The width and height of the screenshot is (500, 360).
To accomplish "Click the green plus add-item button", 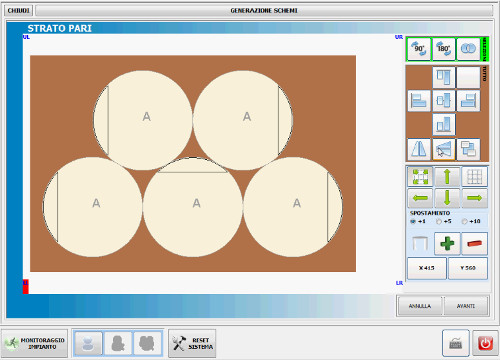I will [447, 243].
